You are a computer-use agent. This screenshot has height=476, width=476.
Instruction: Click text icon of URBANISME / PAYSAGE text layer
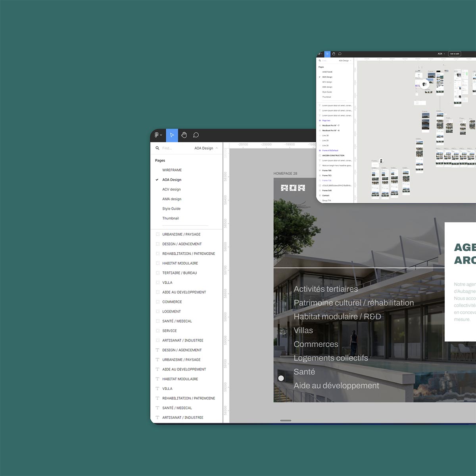[157, 360]
